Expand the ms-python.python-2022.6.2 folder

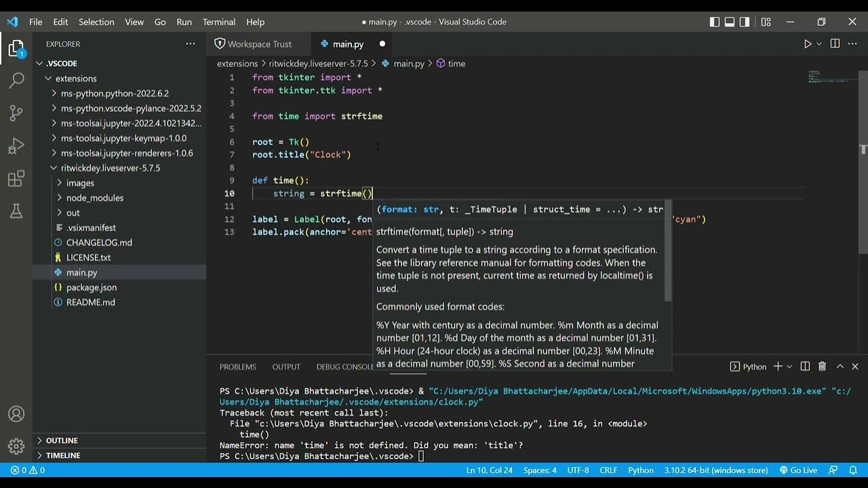click(119, 93)
